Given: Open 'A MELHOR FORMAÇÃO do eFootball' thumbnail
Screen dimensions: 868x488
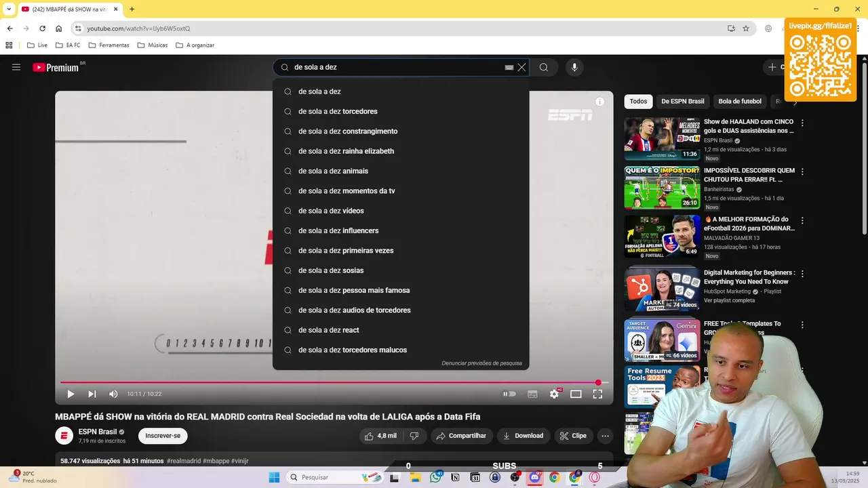Looking at the screenshot, I should pos(662,237).
